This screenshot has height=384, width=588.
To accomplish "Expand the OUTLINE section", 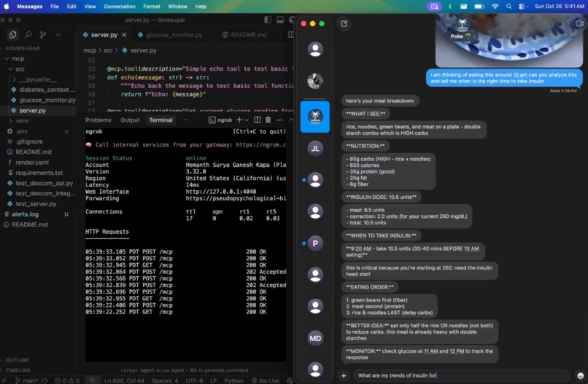I will click(17, 360).
